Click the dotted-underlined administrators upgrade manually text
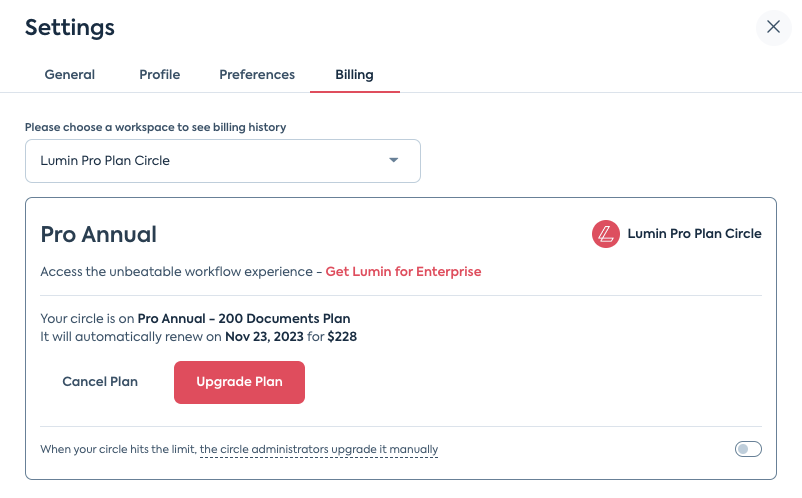Image resolution: width=802 pixels, height=498 pixels. 319,449
